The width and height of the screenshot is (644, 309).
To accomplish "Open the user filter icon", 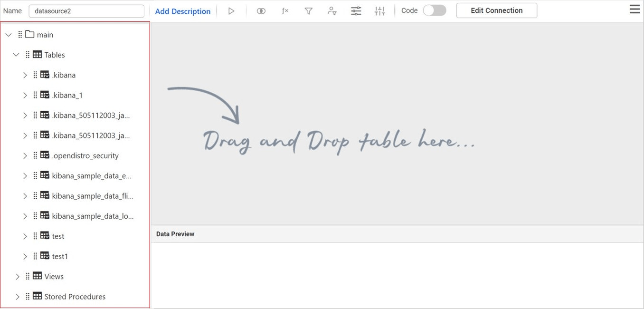I will 332,11.
